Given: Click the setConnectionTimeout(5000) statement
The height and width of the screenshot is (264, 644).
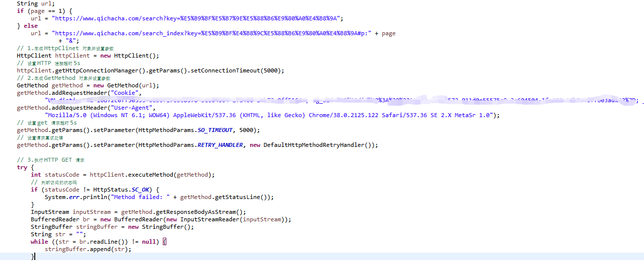Looking at the screenshot, I should (150, 70).
